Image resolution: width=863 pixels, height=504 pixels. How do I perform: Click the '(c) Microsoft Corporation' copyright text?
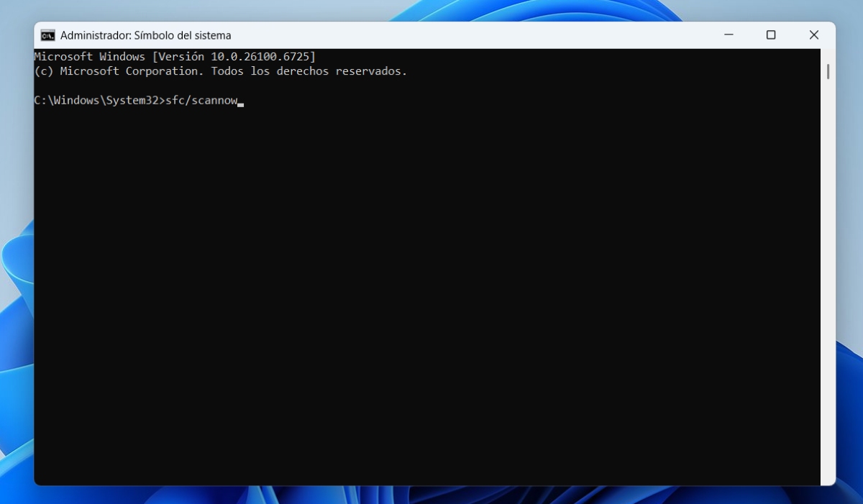pos(119,71)
